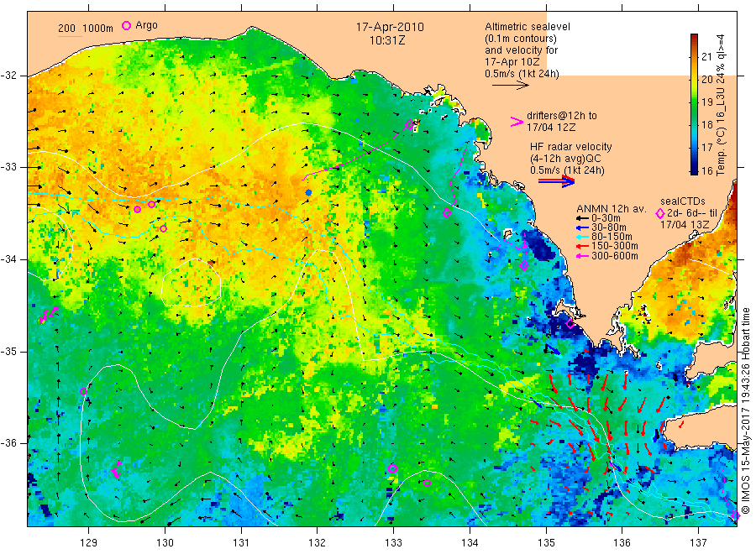Click the 17 tick on the temperature scale
This screenshot has width=756, height=554.
tap(706, 148)
